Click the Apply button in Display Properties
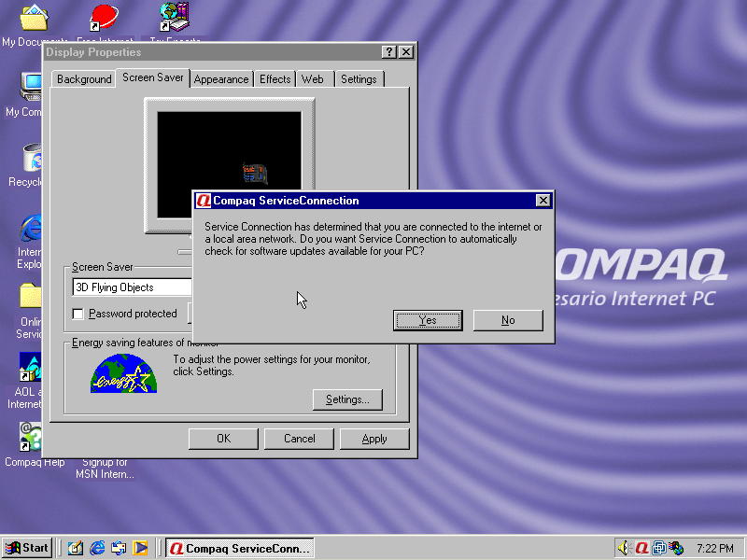This screenshot has height=560, width=747. (x=374, y=439)
